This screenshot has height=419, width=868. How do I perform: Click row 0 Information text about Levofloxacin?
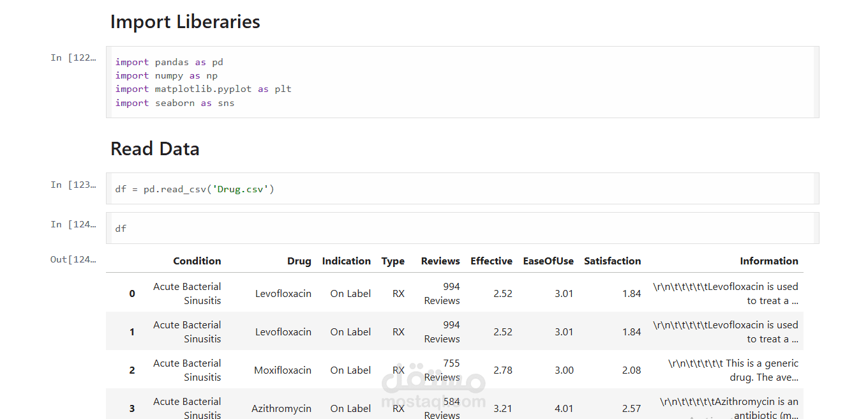726,294
